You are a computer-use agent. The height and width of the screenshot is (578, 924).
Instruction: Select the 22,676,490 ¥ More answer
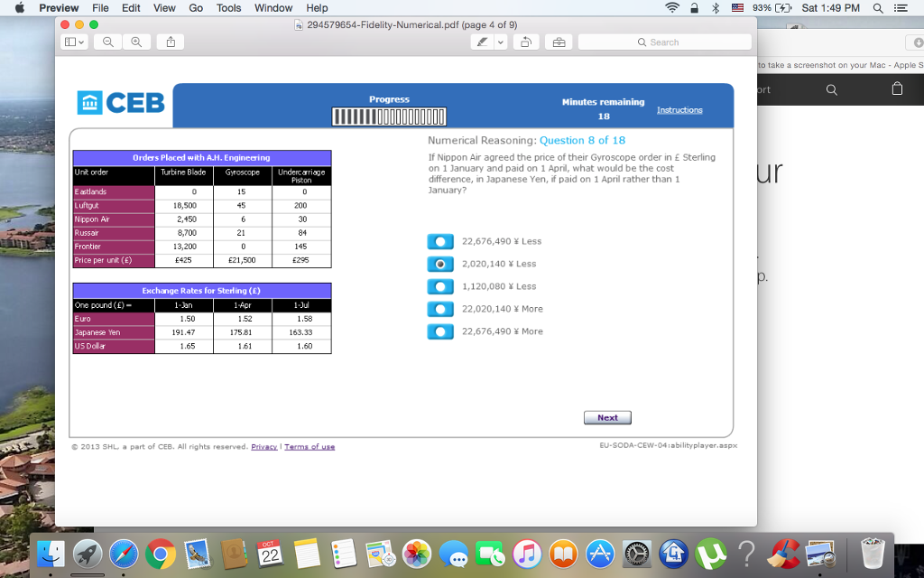click(x=440, y=331)
